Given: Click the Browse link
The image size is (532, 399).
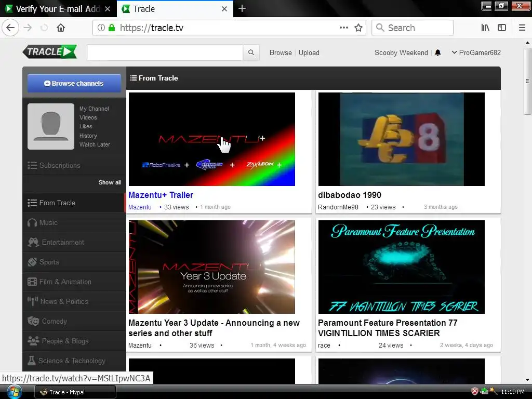Looking at the screenshot, I should (281, 52).
